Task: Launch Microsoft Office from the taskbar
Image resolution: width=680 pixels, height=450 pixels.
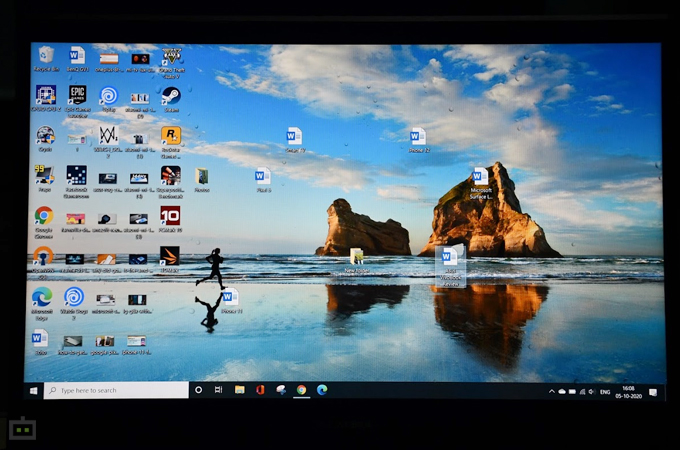Action: coord(260,390)
